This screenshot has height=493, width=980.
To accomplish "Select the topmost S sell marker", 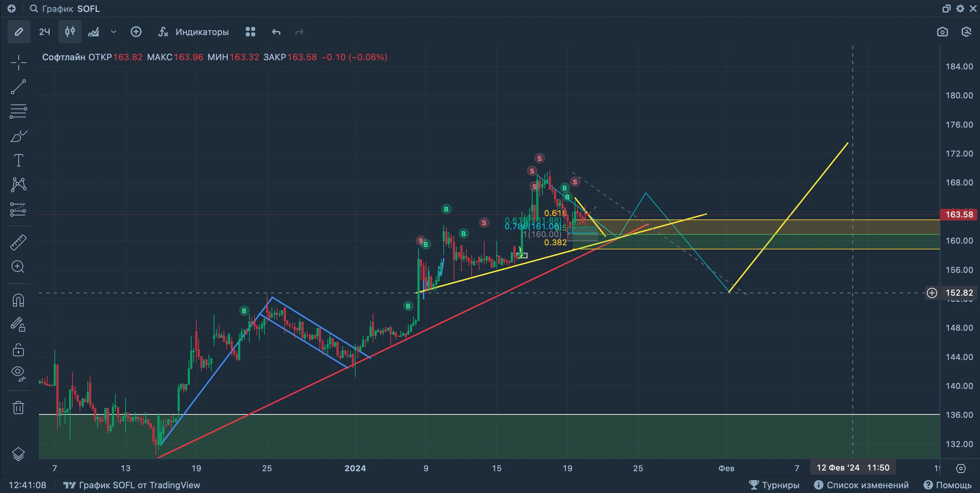I will [x=539, y=158].
